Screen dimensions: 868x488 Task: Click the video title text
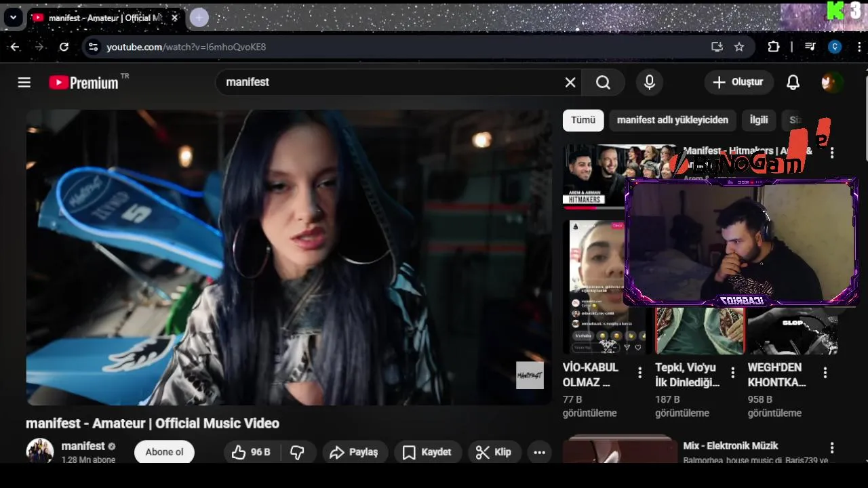pos(153,424)
